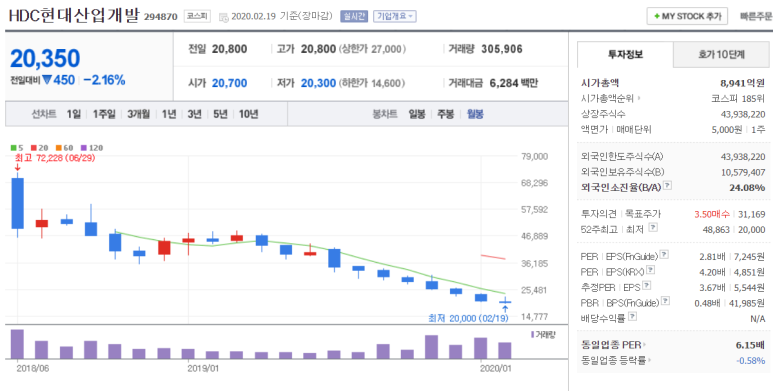
Task: Click help icon beside 배당수익률
Action: (632, 317)
